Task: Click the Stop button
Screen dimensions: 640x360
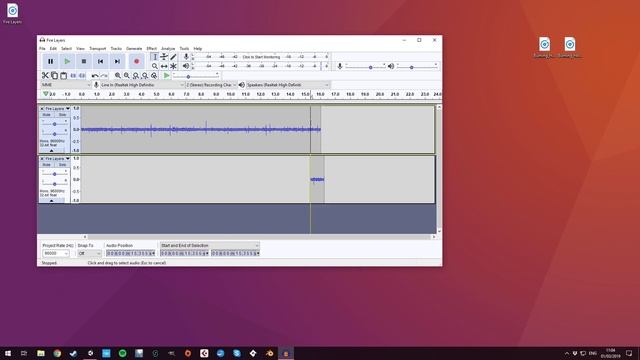Action: click(84, 61)
